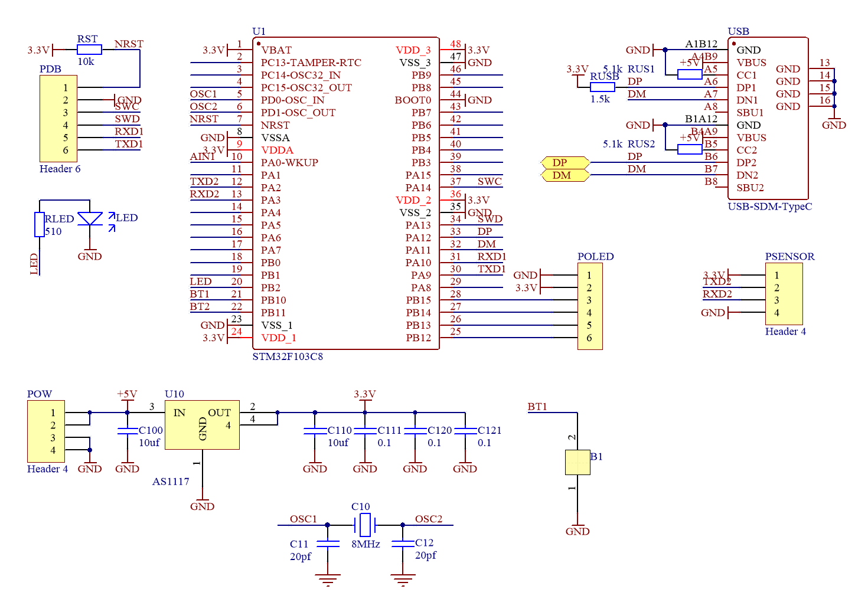
Task: Click the PSENSOR designator text
Action: tap(789, 256)
